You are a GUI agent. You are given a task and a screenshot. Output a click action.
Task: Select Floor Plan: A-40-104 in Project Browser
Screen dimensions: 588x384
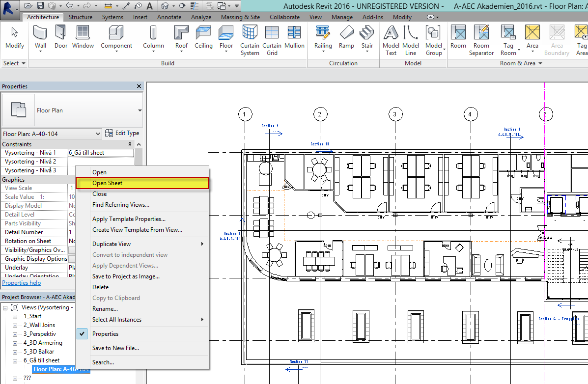tap(61, 369)
